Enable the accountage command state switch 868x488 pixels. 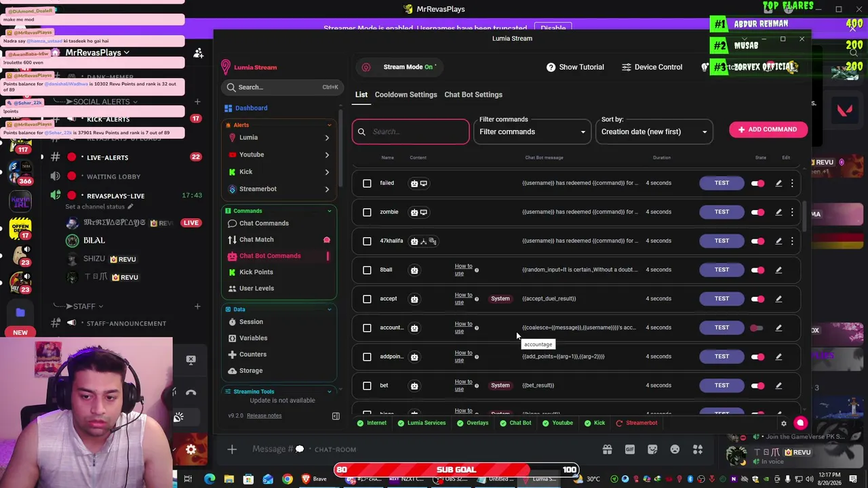click(x=757, y=328)
